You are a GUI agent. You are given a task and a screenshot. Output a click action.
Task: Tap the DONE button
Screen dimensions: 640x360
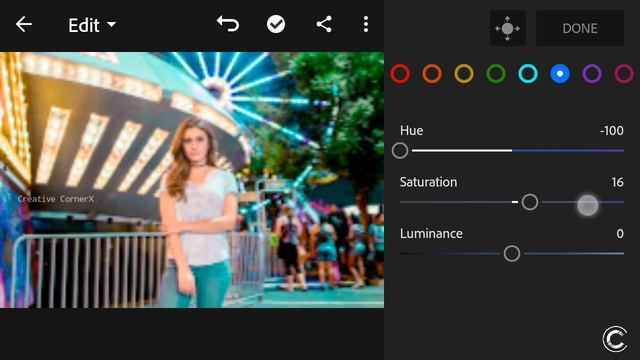tap(580, 28)
